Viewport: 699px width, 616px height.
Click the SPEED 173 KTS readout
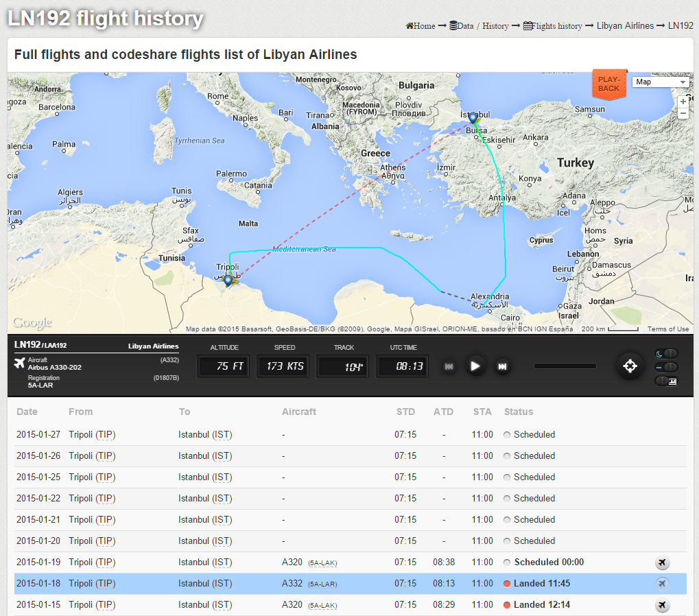click(283, 366)
